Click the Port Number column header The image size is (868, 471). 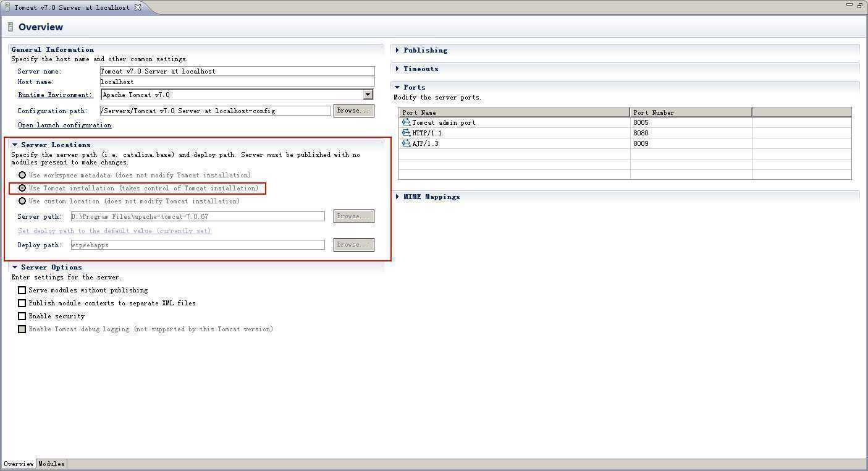691,112
